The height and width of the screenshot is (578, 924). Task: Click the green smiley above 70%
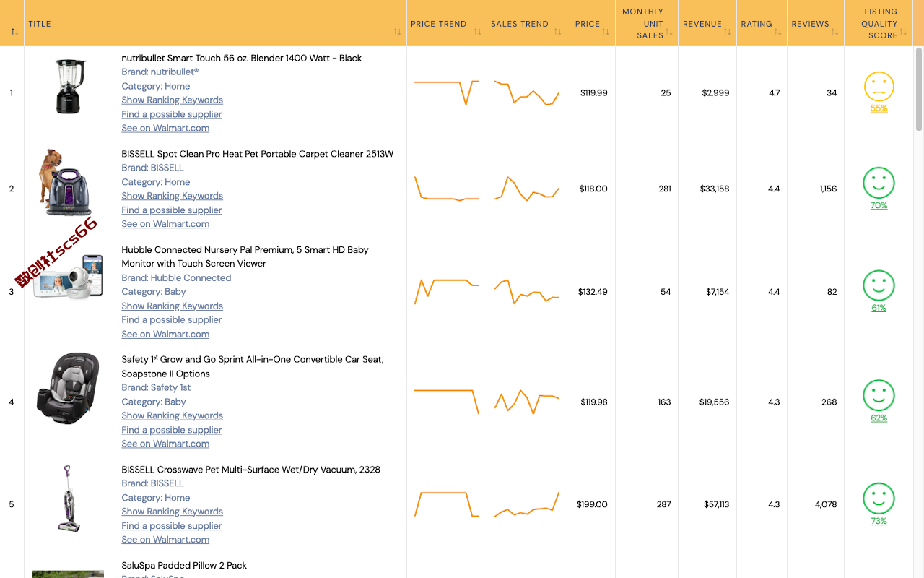tap(879, 184)
